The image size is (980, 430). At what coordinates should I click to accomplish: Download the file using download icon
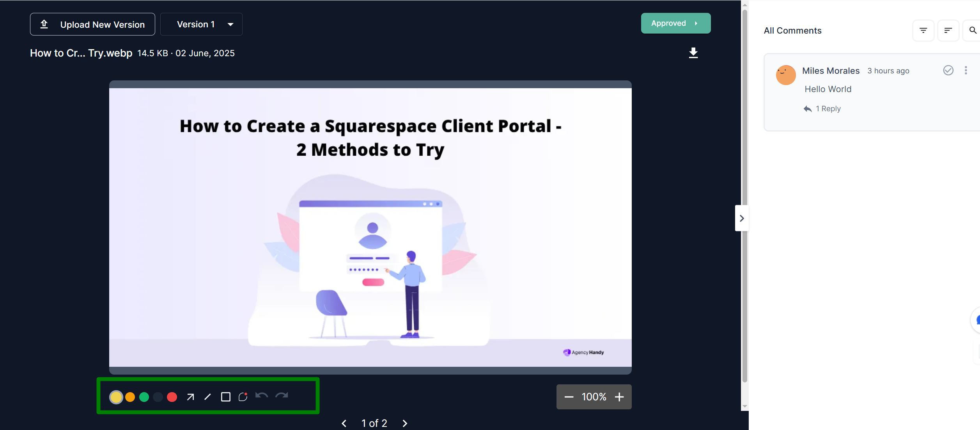click(x=693, y=53)
